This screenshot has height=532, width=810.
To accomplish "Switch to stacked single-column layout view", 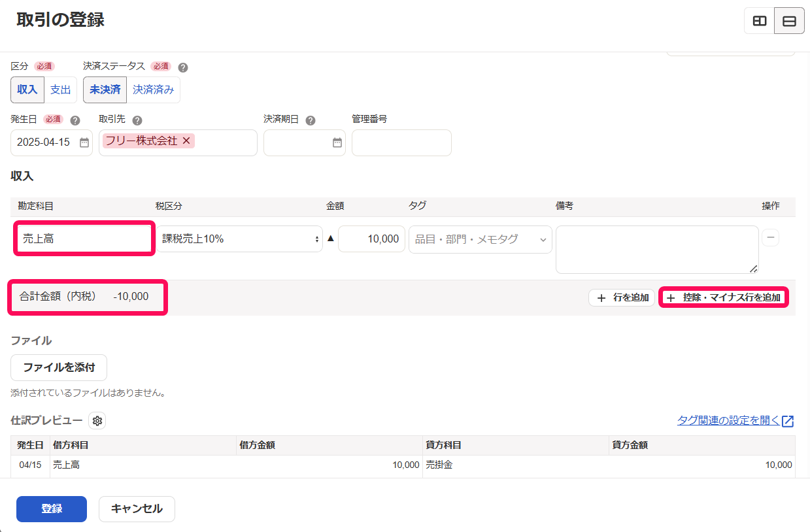I will [x=789, y=21].
